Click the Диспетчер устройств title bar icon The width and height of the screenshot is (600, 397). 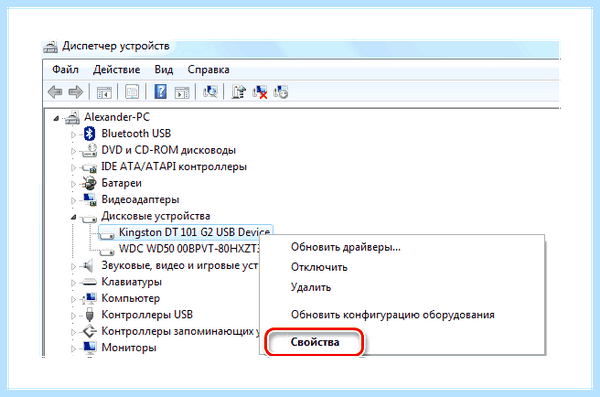[x=50, y=46]
